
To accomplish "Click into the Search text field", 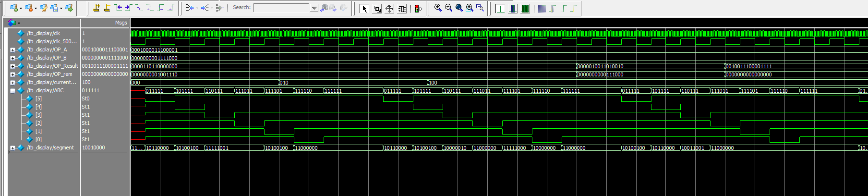I will [x=282, y=8].
